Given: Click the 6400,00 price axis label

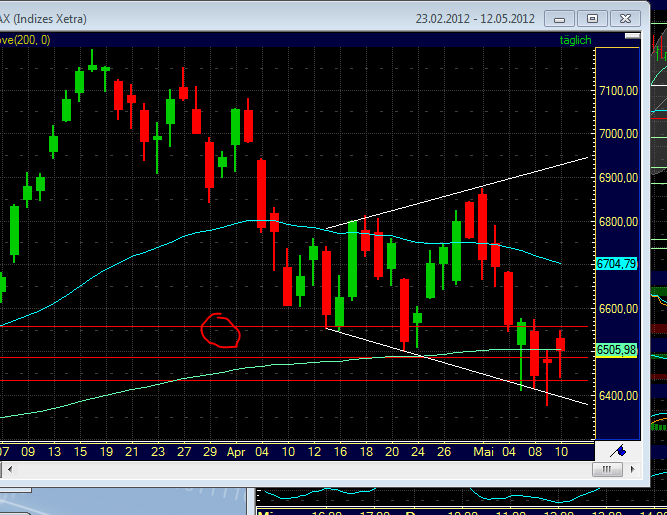Looking at the screenshot, I should pyautogui.click(x=618, y=395).
